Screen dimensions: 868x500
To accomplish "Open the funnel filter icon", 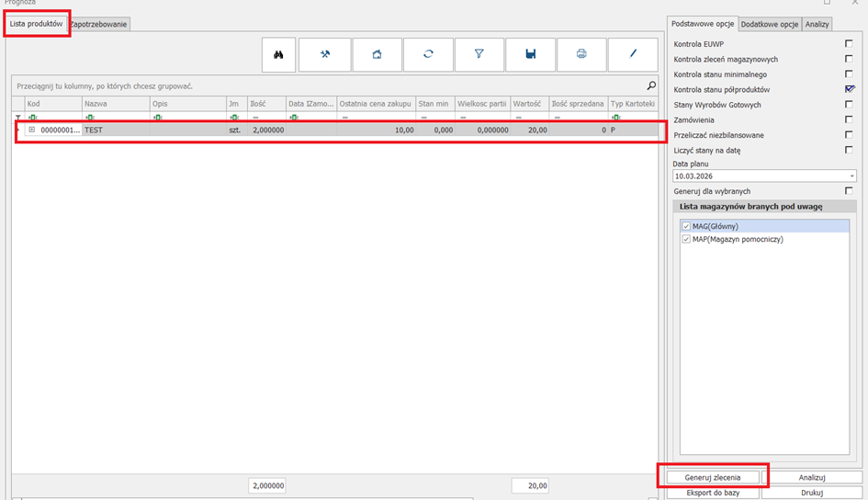I will [x=479, y=54].
